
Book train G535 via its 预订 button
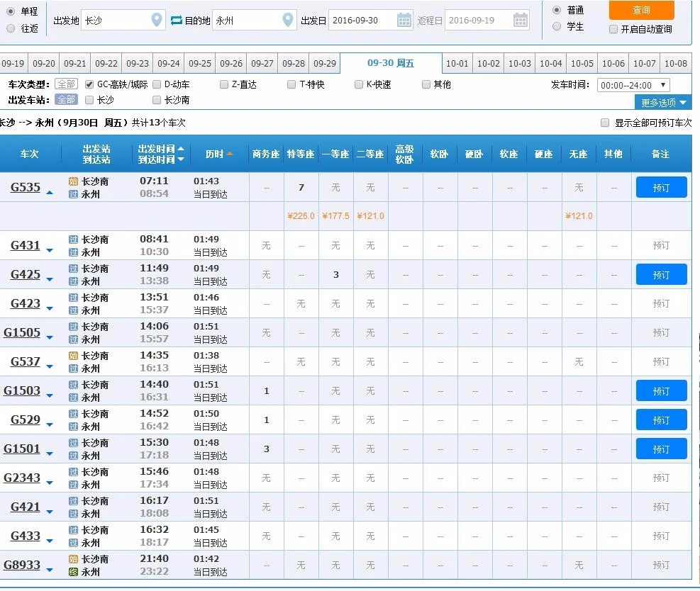(x=661, y=187)
